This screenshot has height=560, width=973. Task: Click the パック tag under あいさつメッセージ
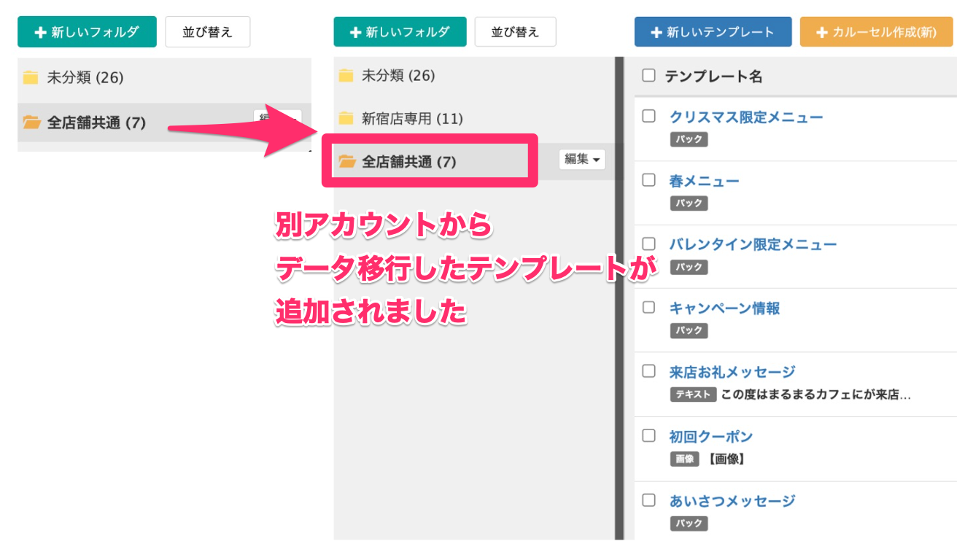click(x=689, y=524)
